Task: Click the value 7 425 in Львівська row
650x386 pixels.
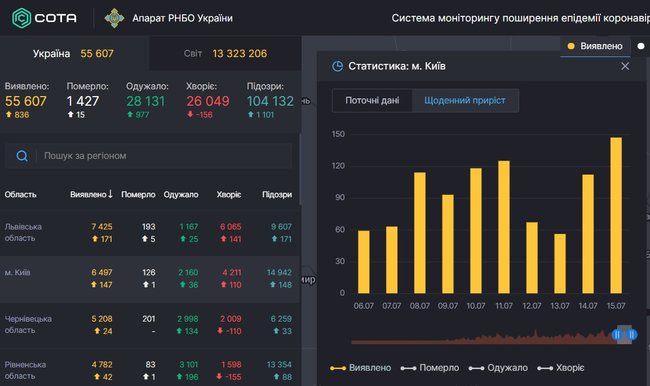Action: click(x=102, y=227)
